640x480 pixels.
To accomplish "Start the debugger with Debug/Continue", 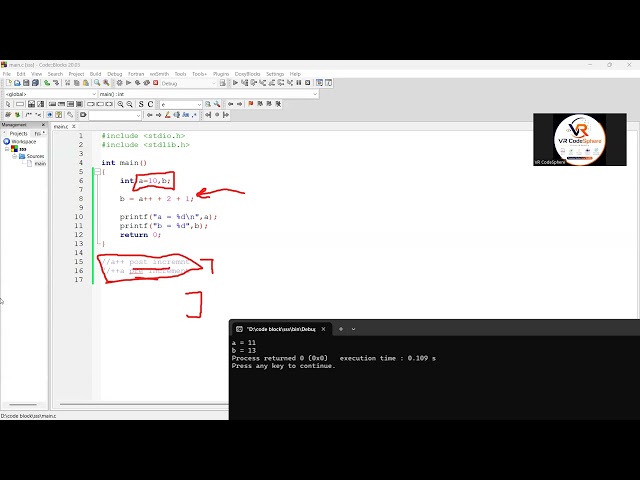I will (x=236, y=83).
